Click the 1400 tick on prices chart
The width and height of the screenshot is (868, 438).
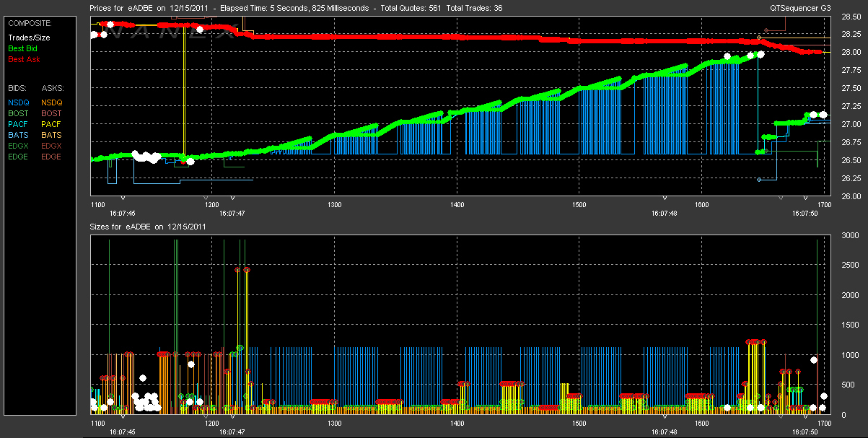pyautogui.click(x=457, y=205)
